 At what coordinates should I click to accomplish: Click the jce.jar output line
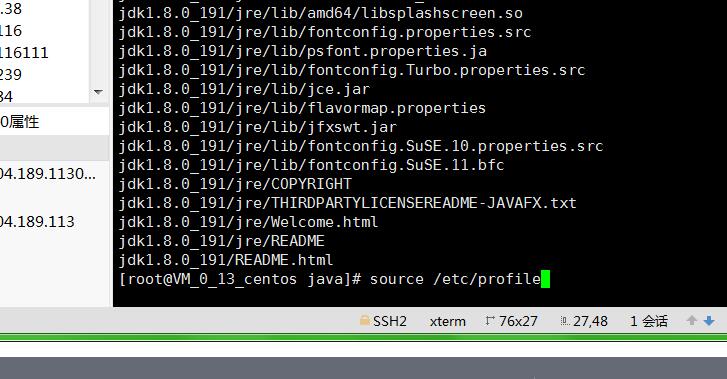[x=244, y=89]
